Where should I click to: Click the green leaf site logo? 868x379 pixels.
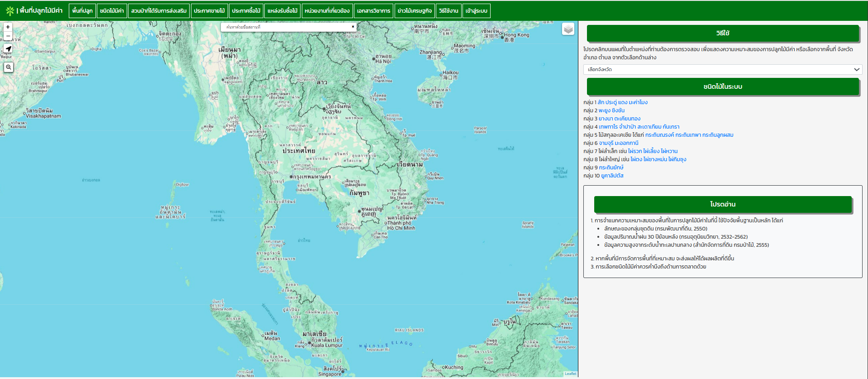click(10, 10)
